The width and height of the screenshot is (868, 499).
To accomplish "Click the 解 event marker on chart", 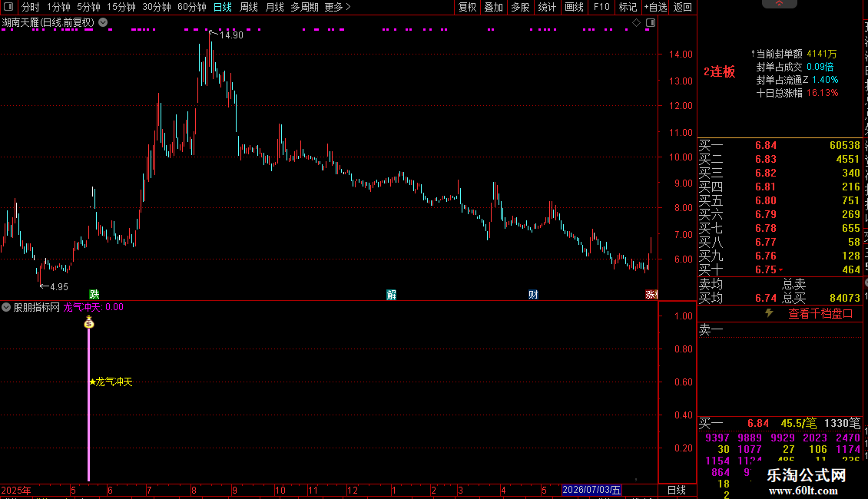I will 391,294.
